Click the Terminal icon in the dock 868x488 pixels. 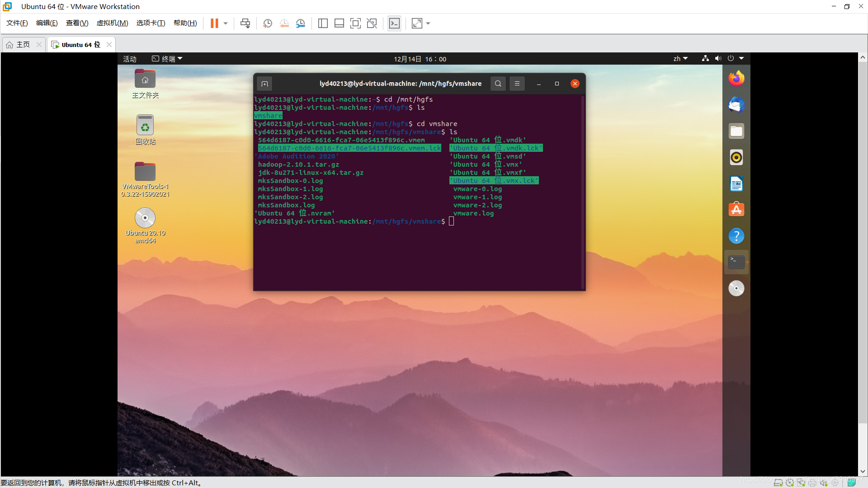[x=736, y=262]
